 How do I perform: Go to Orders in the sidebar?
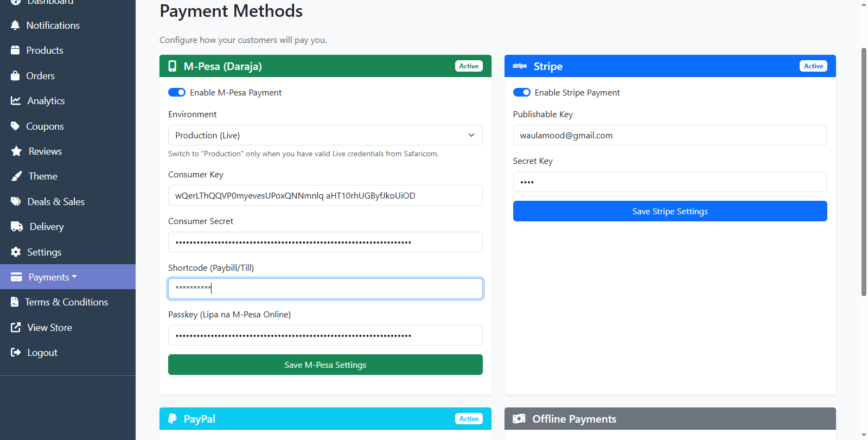pyautogui.click(x=40, y=76)
